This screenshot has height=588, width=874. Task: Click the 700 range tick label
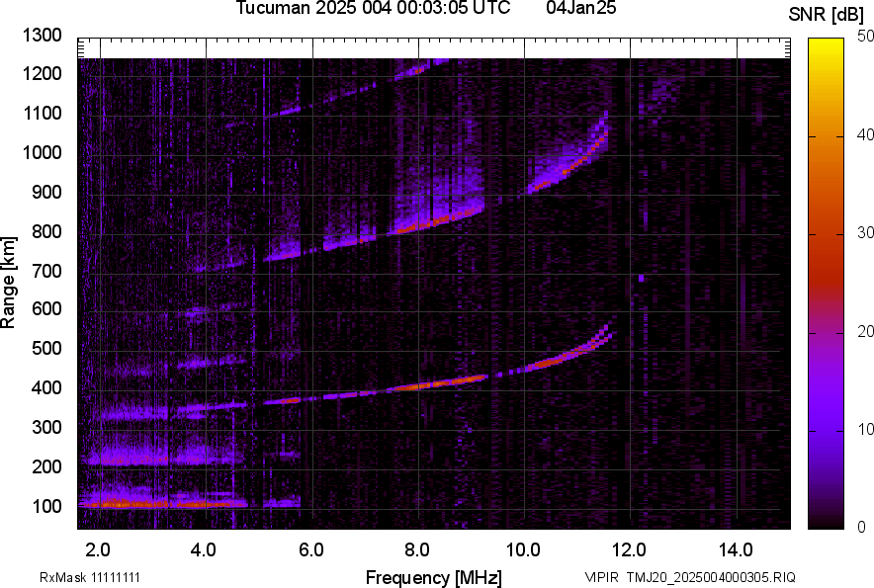tap(48, 271)
